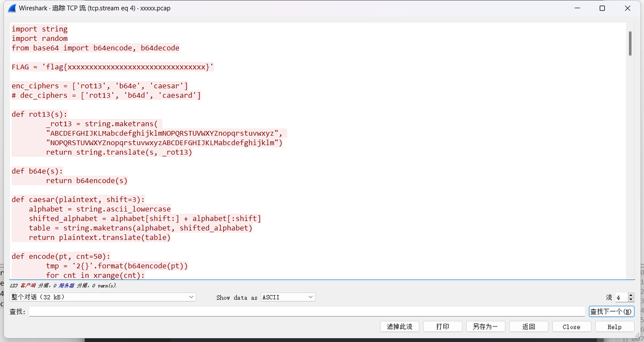This screenshot has height=342, width=644.
Task: Expand the ASCII format chevron arrow
Action: pyautogui.click(x=310, y=297)
